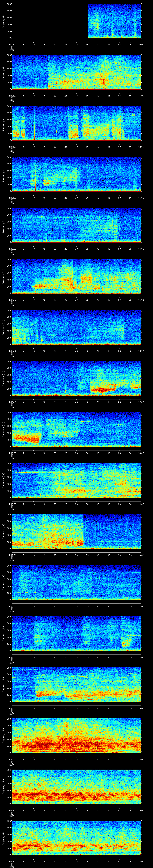Click the 18:00 axis end label
This screenshot has height=868, width=153.
[141, 453]
